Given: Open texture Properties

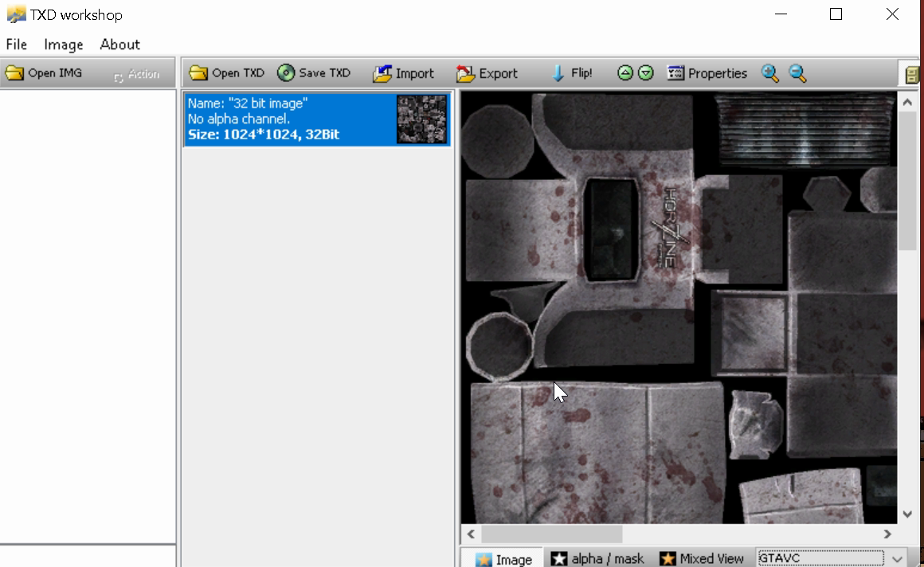Looking at the screenshot, I should [707, 73].
